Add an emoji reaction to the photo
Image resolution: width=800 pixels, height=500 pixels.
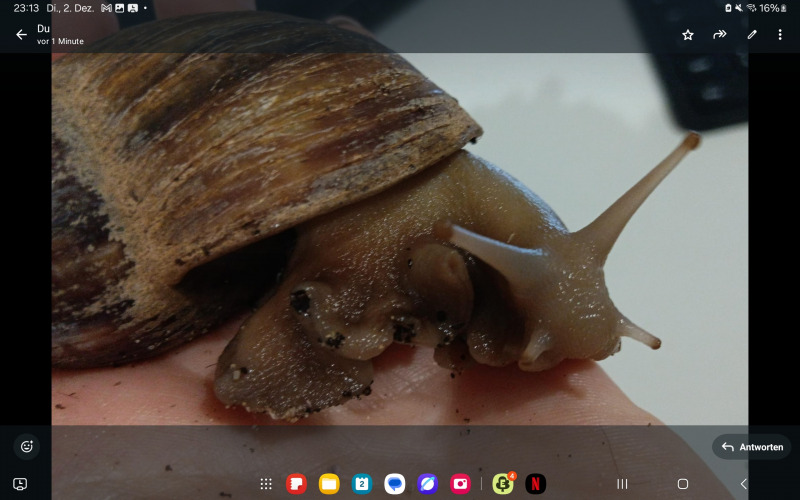click(27, 447)
